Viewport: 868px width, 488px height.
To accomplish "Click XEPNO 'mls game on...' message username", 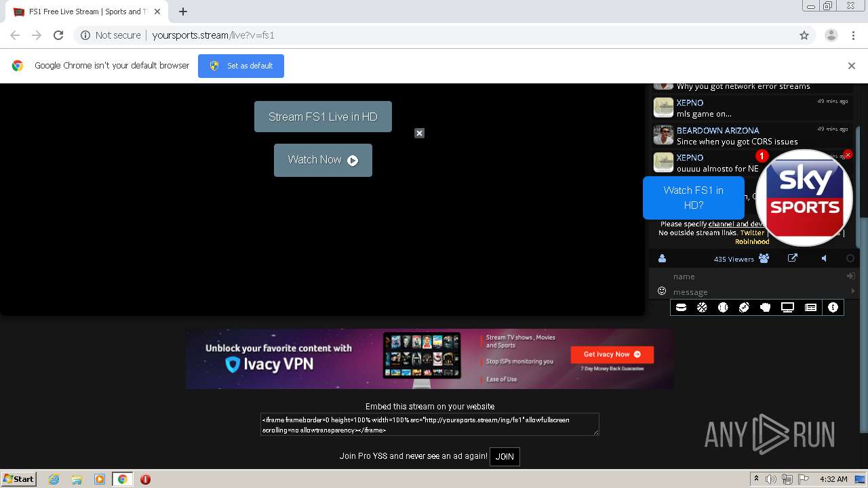I will pos(690,102).
